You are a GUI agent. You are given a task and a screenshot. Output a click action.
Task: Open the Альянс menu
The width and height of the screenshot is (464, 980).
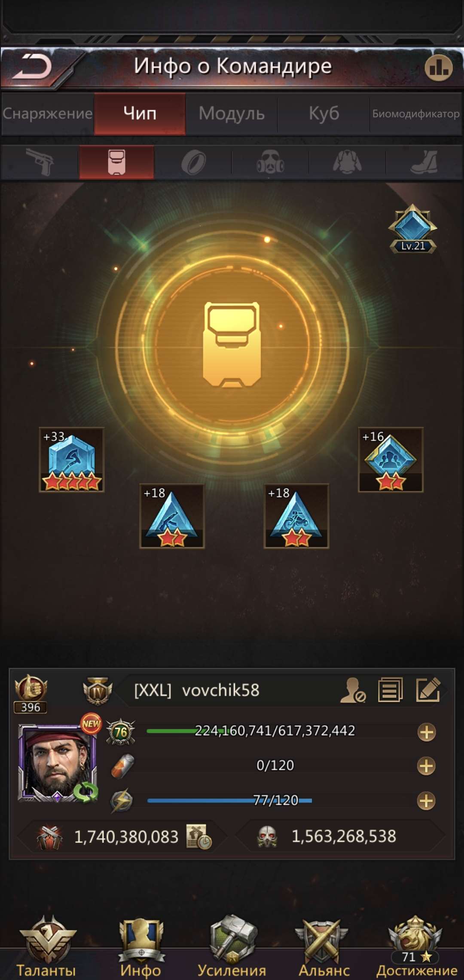(324, 948)
